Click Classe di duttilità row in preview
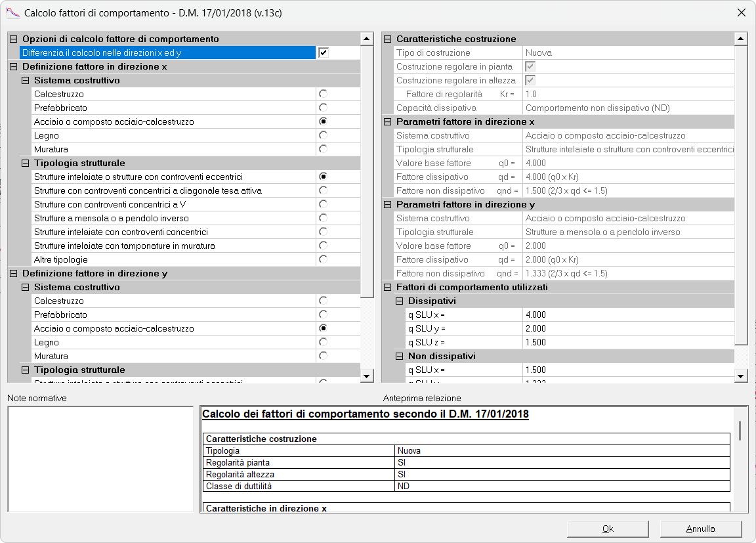Image resolution: width=756 pixels, height=543 pixels. (466, 486)
